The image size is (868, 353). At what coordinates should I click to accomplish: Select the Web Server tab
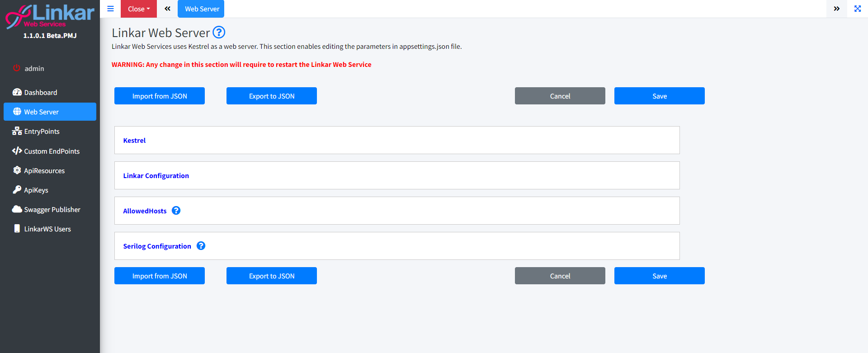click(x=201, y=9)
